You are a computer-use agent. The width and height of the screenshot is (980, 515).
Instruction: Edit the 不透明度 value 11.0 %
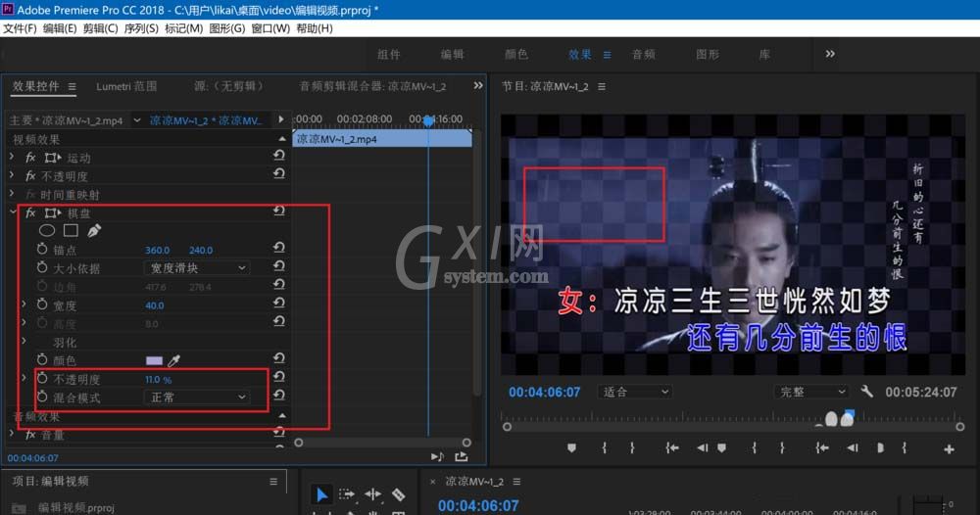coord(158,380)
